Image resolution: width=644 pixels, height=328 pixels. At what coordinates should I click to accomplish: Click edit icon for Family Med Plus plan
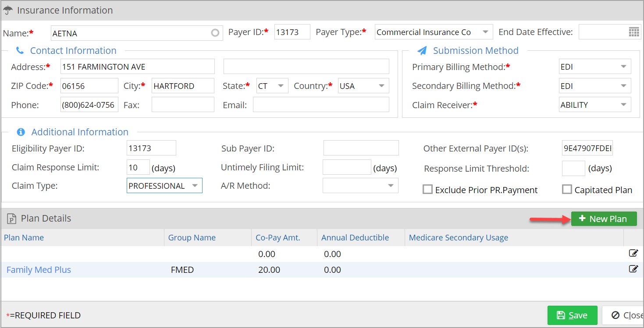click(633, 269)
